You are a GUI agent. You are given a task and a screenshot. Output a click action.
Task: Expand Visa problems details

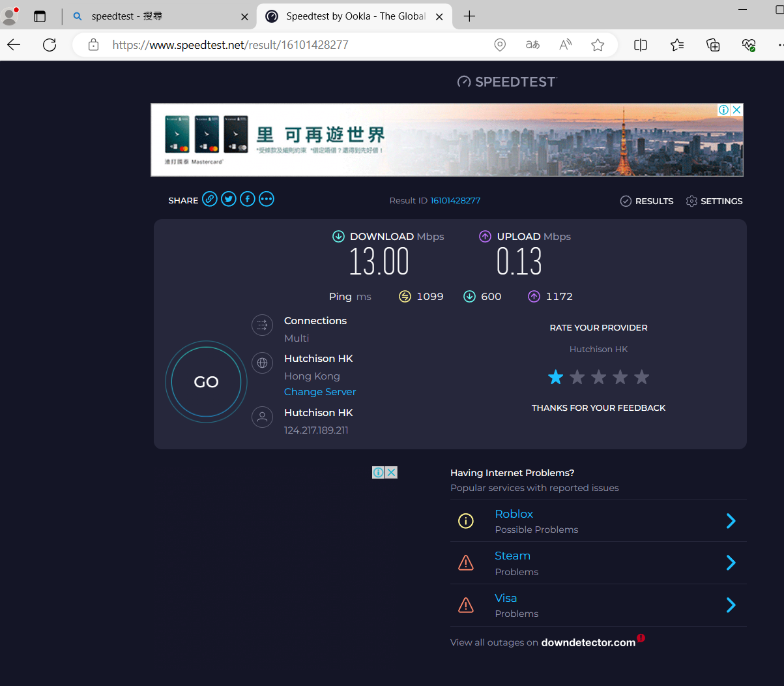(731, 604)
